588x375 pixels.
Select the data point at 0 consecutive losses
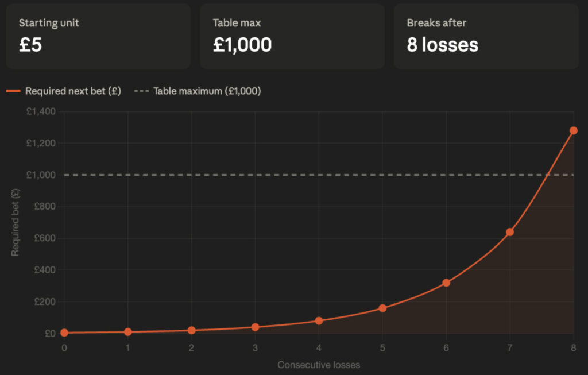64,333
